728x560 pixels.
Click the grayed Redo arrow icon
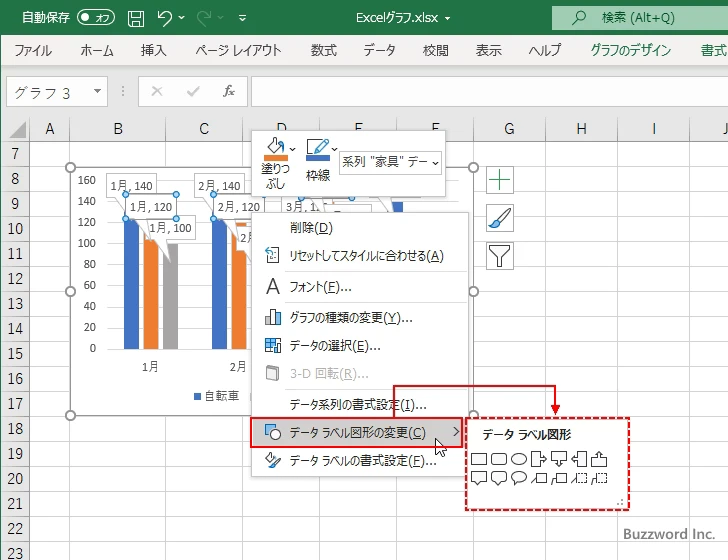point(204,18)
